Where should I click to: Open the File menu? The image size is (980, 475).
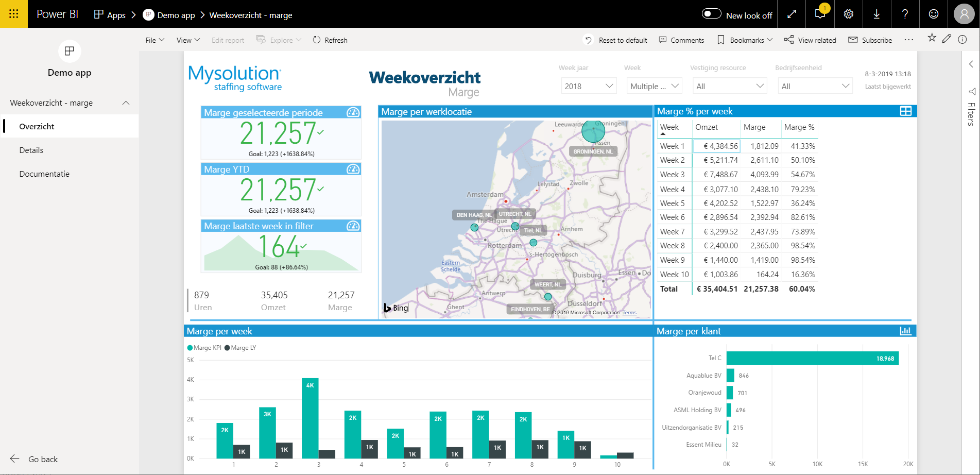[154, 40]
